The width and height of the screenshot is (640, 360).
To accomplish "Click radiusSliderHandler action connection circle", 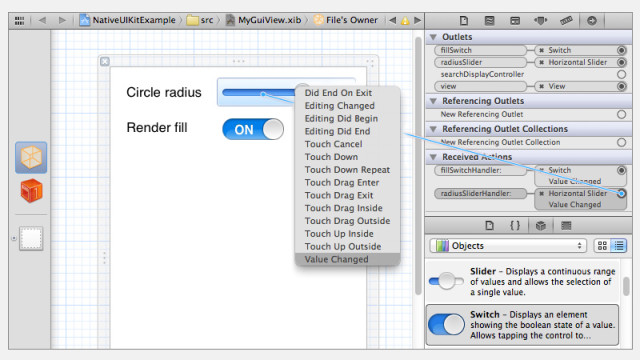I will pyautogui.click(x=621, y=193).
